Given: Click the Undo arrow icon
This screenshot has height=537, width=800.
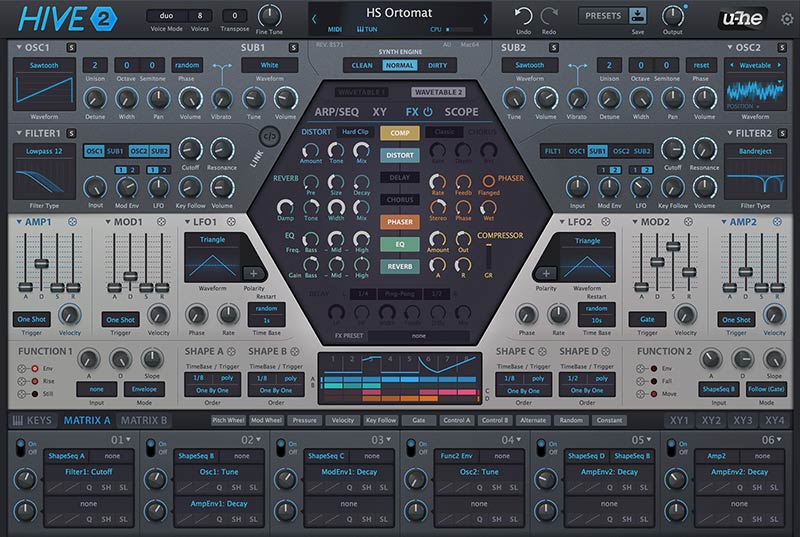Looking at the screenshot, I should [523, 16].
